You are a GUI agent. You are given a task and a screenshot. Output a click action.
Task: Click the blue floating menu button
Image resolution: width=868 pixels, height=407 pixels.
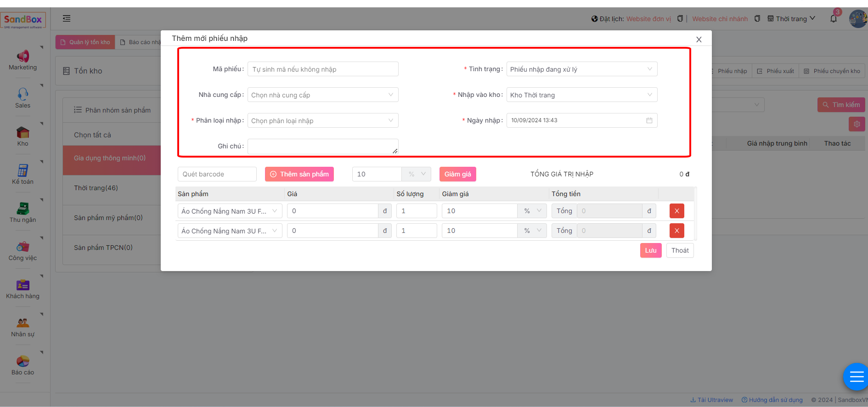click(856, 377)
